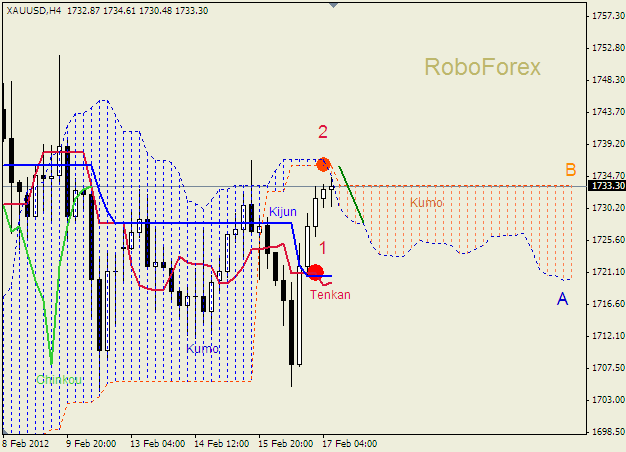Click the 1716.60 price axis label
This screenshot has width=626, height=452.
tap(608, 304)
